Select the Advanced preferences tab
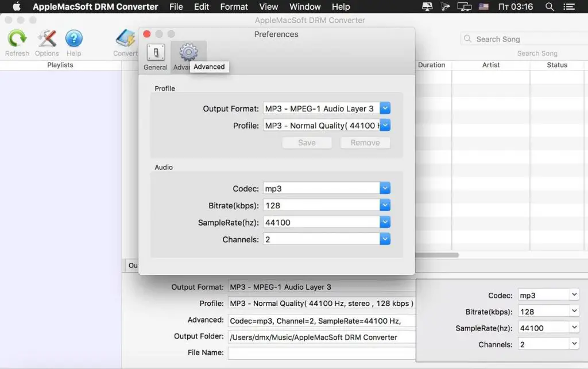Screen dimensions: 588x369 coord(188,52)
